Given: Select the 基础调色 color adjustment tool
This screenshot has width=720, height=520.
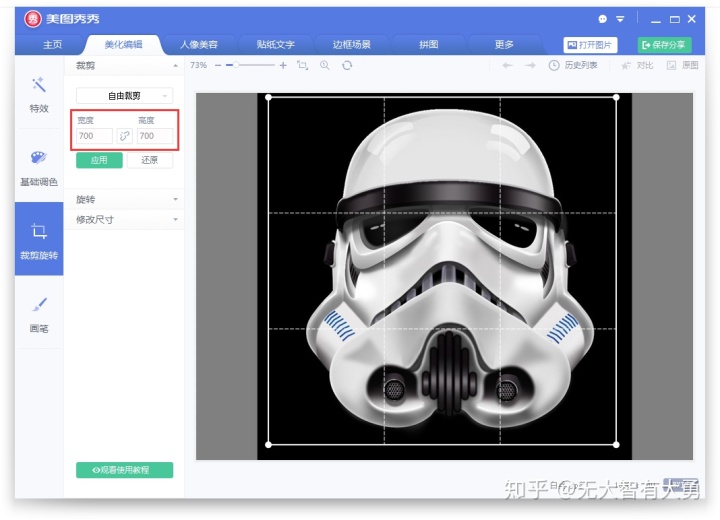Looking at the screenshot, I should click(39, 168).
